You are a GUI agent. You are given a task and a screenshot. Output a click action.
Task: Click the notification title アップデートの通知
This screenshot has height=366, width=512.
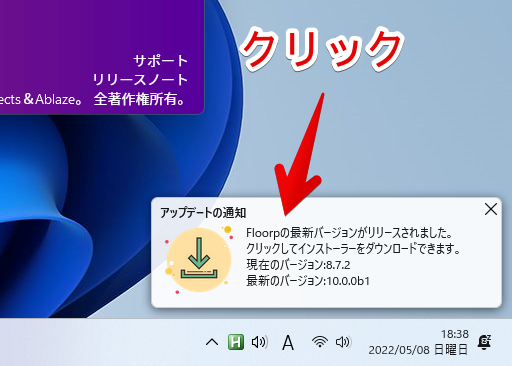203,213
